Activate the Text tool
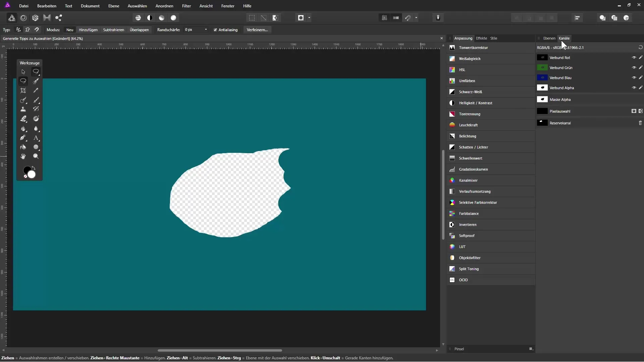The height and width of the screenshot is (362, 644). [36, 138]
